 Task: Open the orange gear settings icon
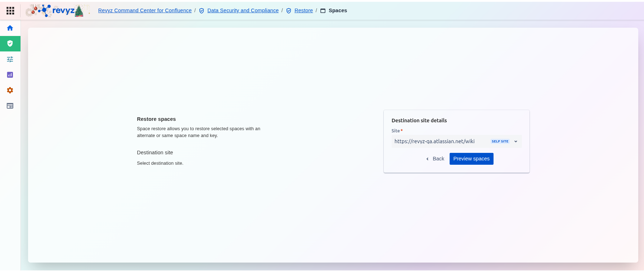(x=10, y=90)
